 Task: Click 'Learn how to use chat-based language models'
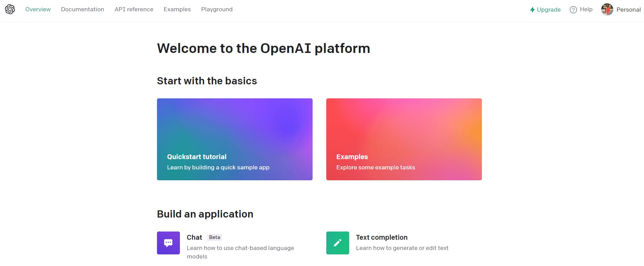click(240, 252)
